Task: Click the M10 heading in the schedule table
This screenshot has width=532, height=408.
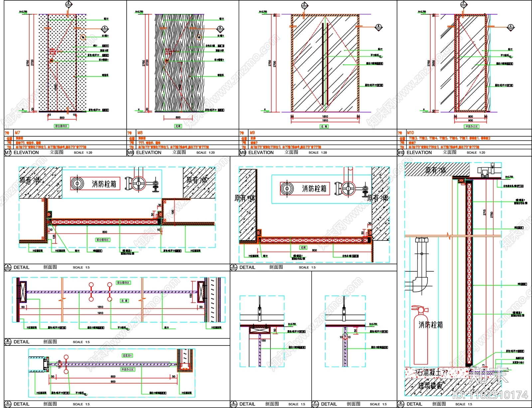Action: (411, 132)
